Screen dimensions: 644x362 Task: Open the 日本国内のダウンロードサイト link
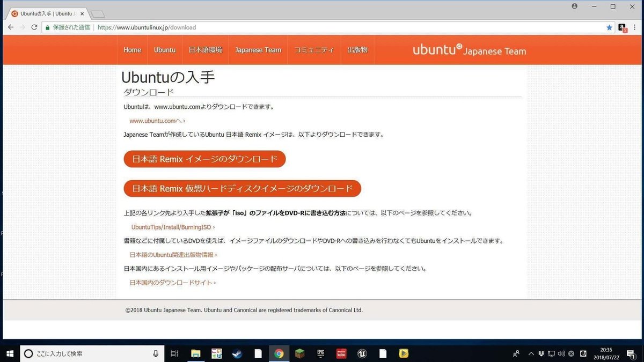(173, 282)
